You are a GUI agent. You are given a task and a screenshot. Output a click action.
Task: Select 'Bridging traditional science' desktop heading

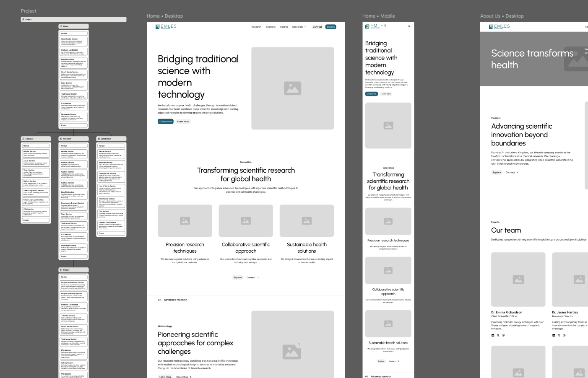[x=198, y=77]
